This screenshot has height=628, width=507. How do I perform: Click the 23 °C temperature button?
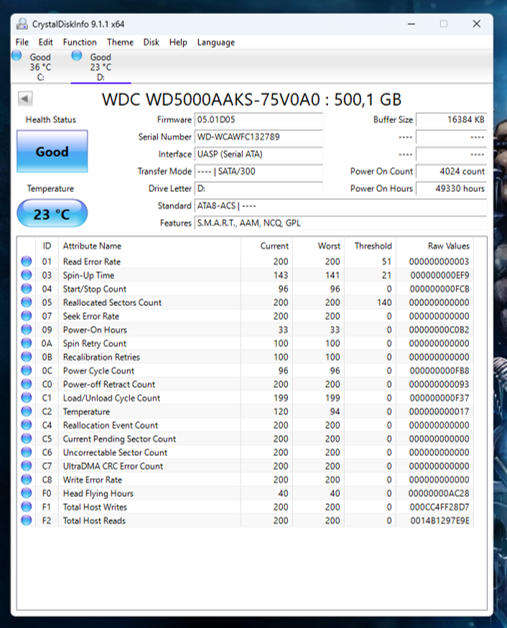(x=52, y=214)
